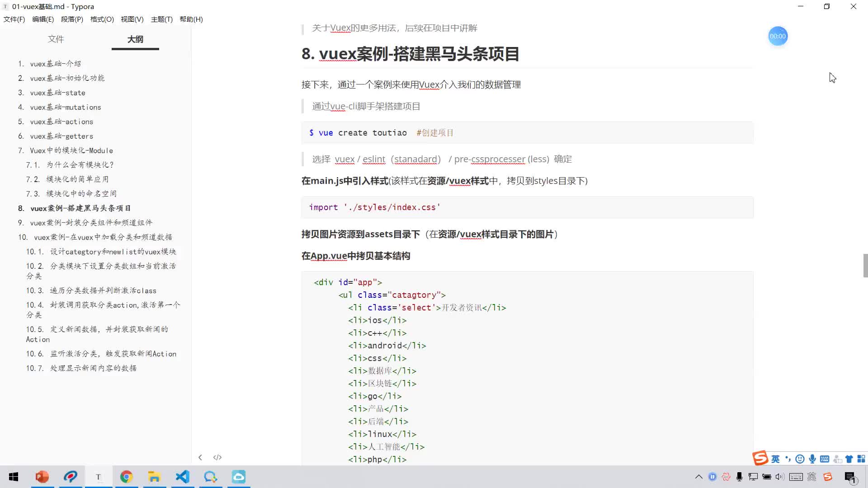This screenshot has height=488, width=868.
Task: Select the 大纲 outline tab
Action: (x=135, y=39)
